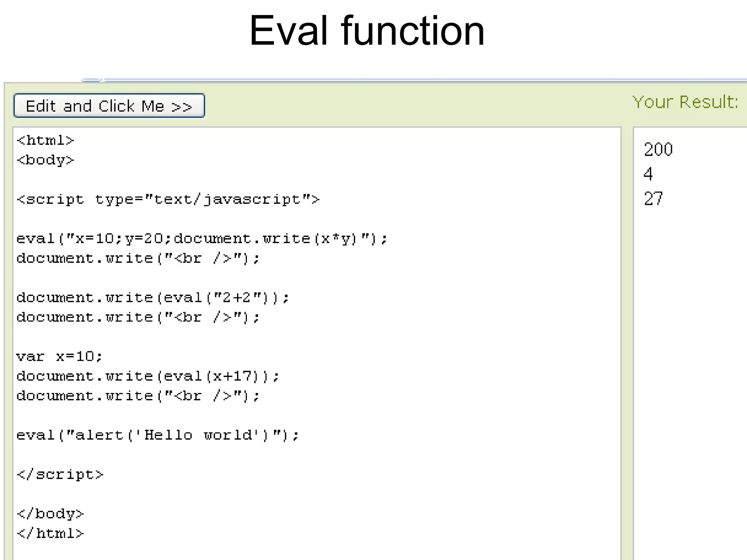Click the '<html>' opening tag line
Screen dimensions: 747x560
pos(45,140)
